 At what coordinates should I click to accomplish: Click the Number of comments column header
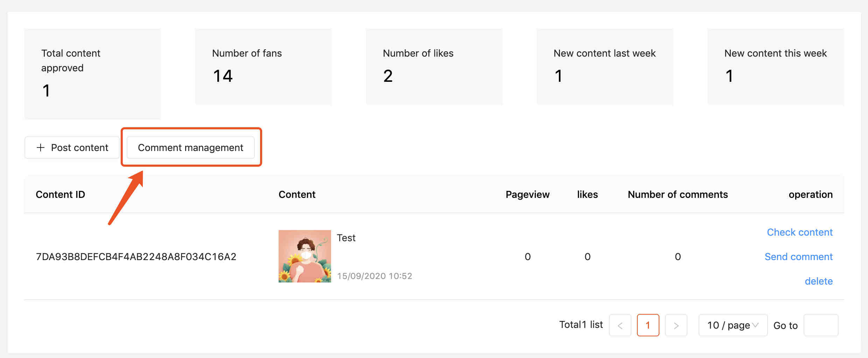point(678,194)
